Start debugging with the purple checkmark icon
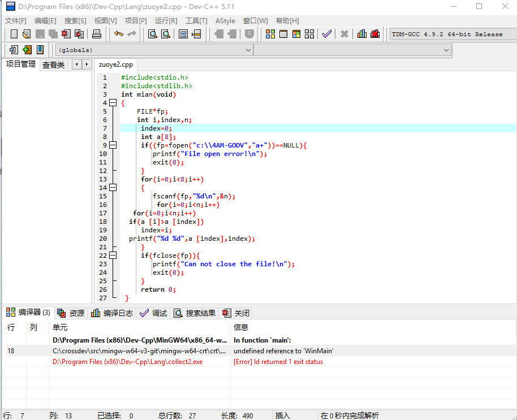This screenshot has height=420, width=517. click(x=326, y=34)
